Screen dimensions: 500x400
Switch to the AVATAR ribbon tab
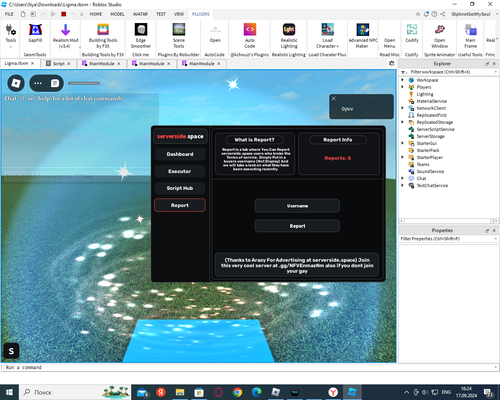(140, 14)
